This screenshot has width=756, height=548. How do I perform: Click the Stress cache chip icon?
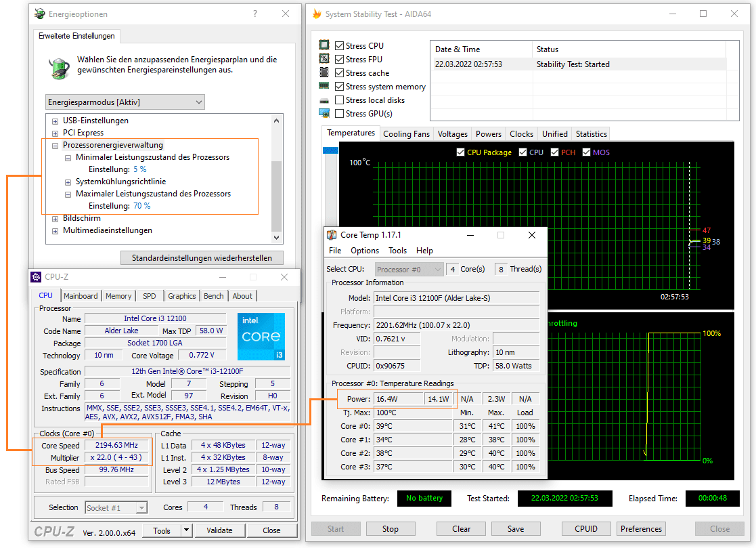[324, 72]
